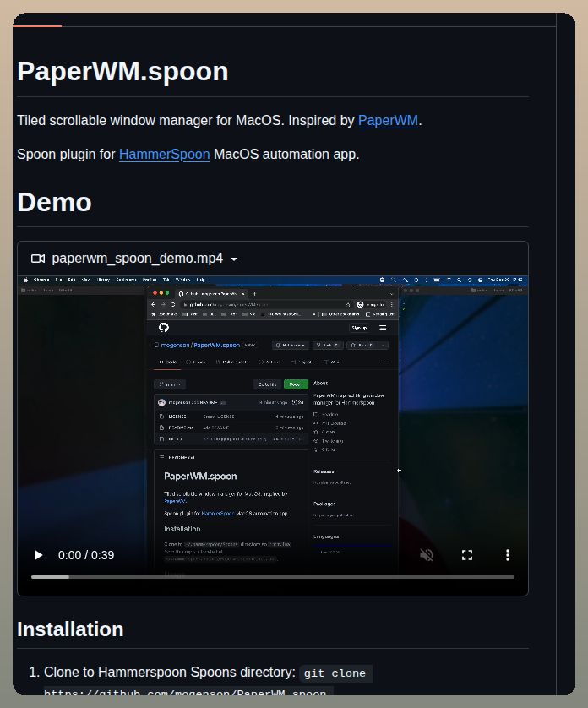Click the git clone code snippet

335,673
